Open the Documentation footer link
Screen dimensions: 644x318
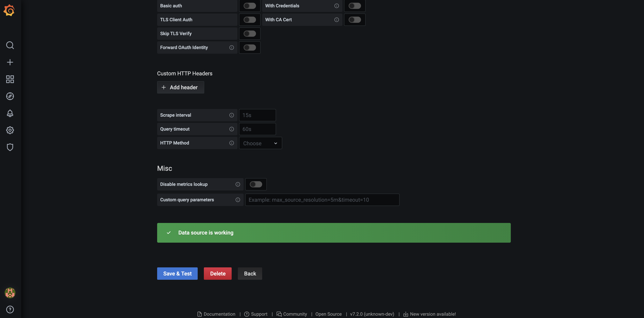pos(216,314)
